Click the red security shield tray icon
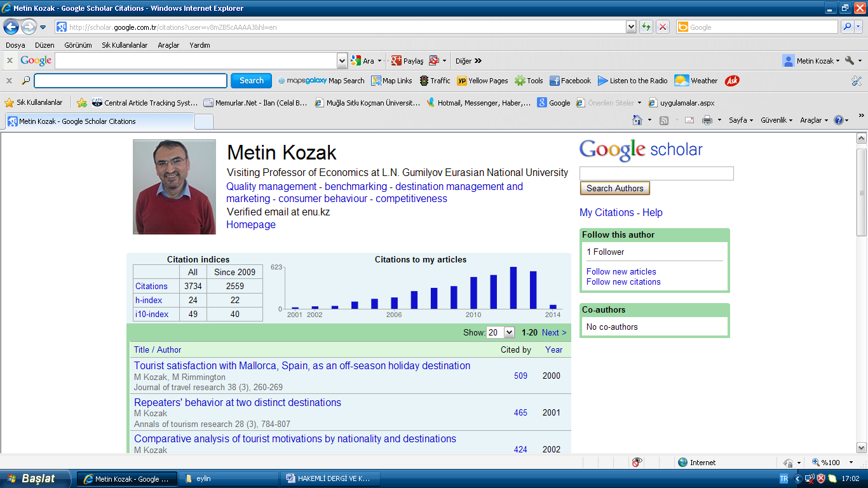This screenshot has width=868, height=488. pyautogui.click(x=821, y=478)
